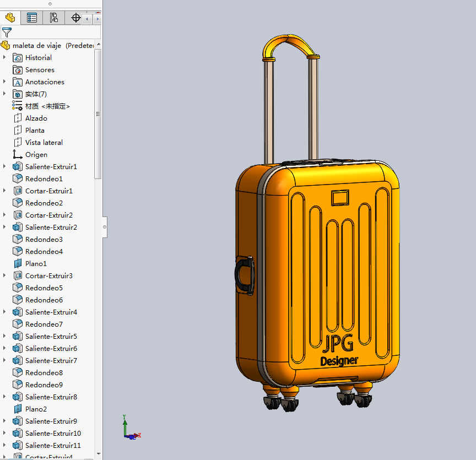Click the Redondeo5 fillet icon

tap(18, 288)
